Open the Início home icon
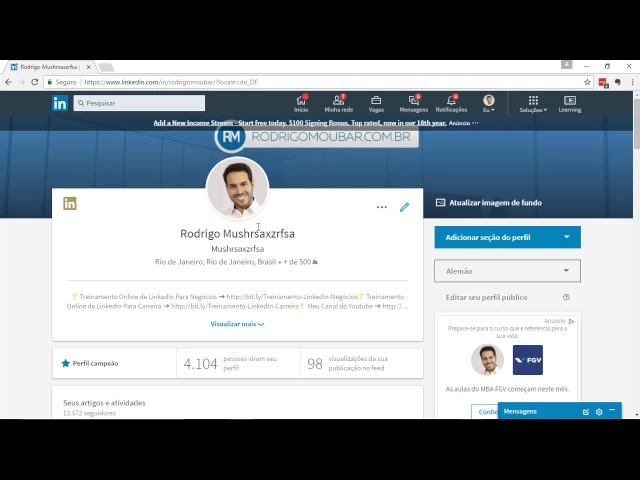640x480 pixels. click(x=301, y=104)
